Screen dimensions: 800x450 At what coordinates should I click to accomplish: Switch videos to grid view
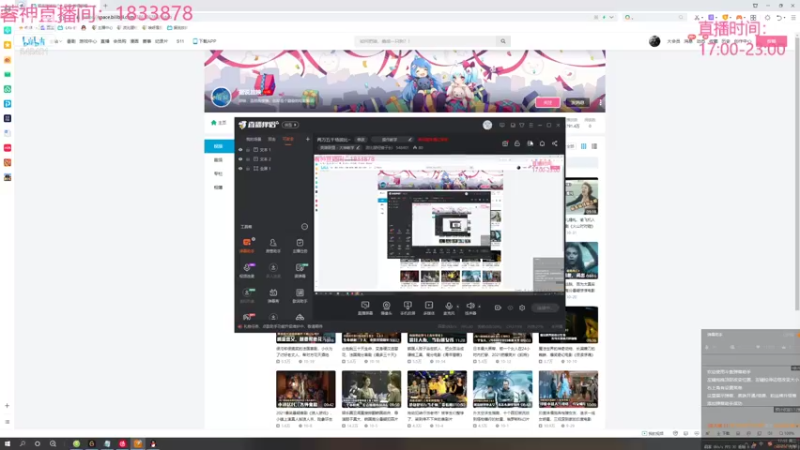[x=584, y=146]
